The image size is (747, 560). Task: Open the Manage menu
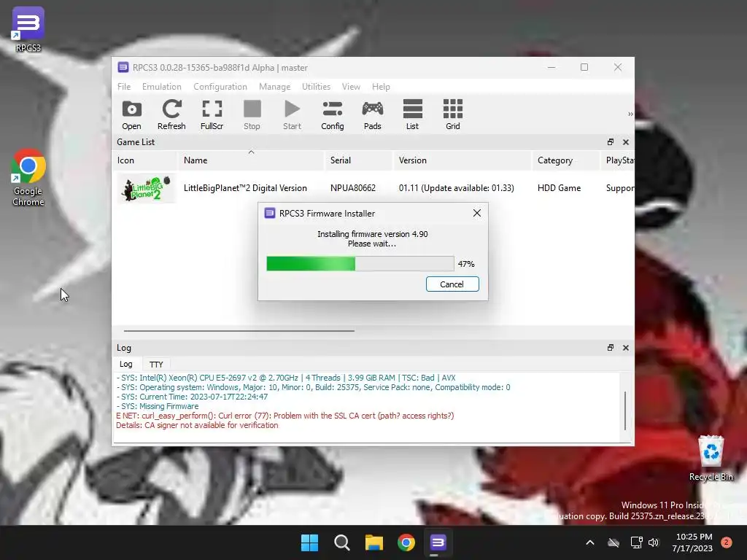click(x=274, y=87)
